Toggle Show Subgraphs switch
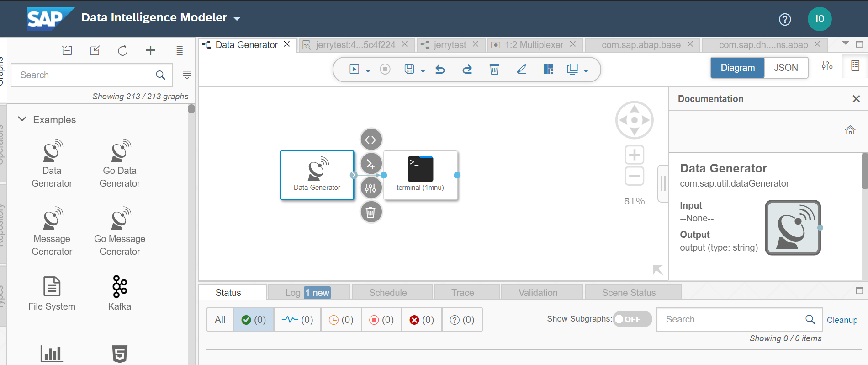This screenshot has height=365, width=868. tap(632, 319)
